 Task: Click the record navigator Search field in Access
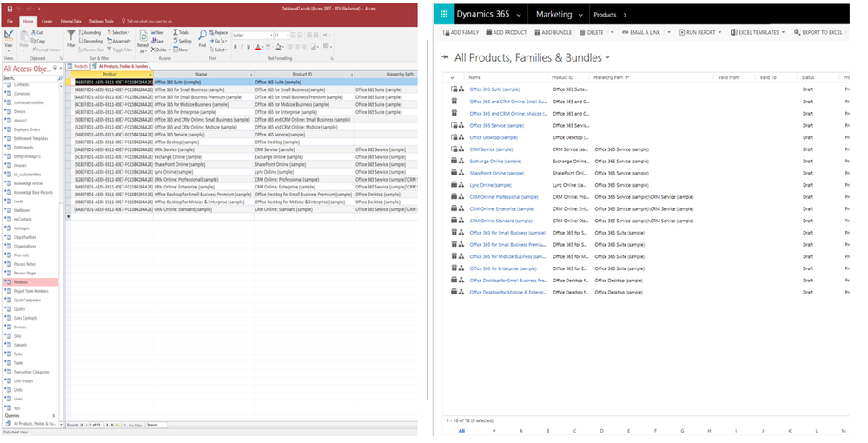[156, 426]
